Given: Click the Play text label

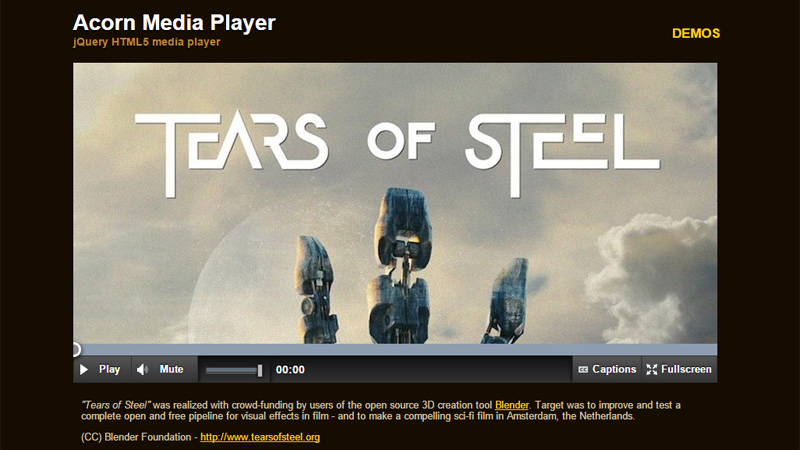Looking at the screenshot, I should click(x=109, y=369).
